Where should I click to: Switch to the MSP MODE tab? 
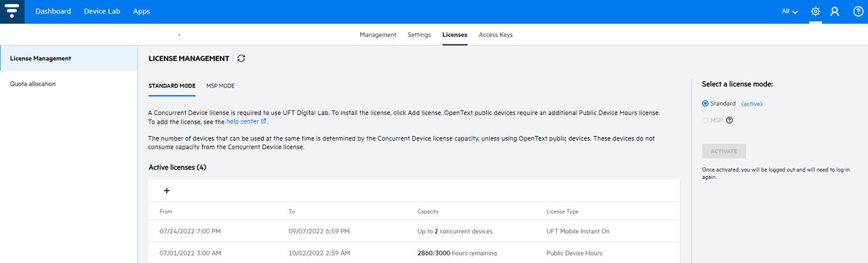(220, 86)
